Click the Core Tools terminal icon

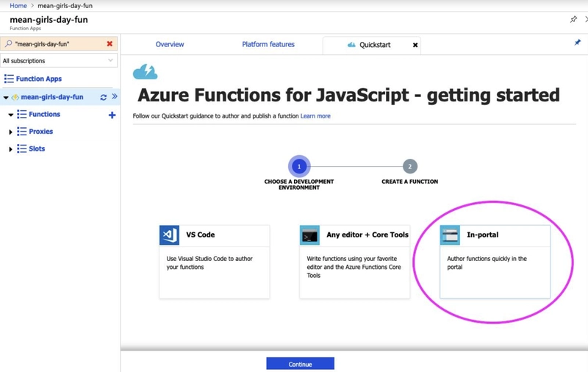pos(309,235)
